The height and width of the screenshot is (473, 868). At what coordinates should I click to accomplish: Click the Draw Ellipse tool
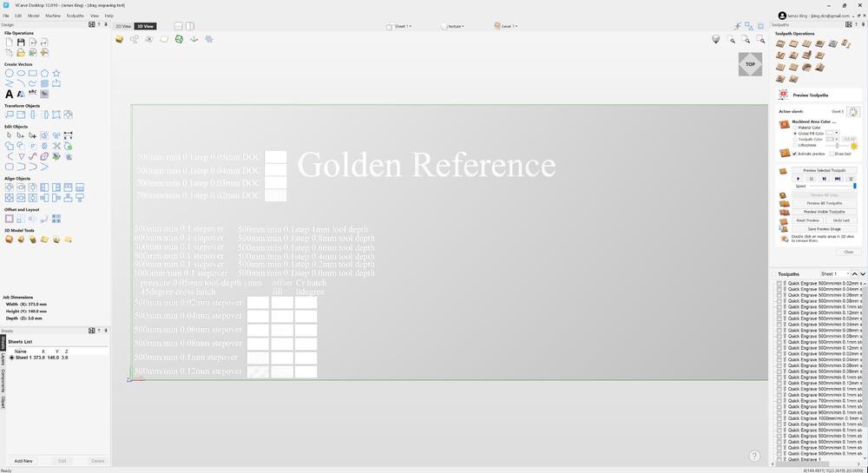21,74
